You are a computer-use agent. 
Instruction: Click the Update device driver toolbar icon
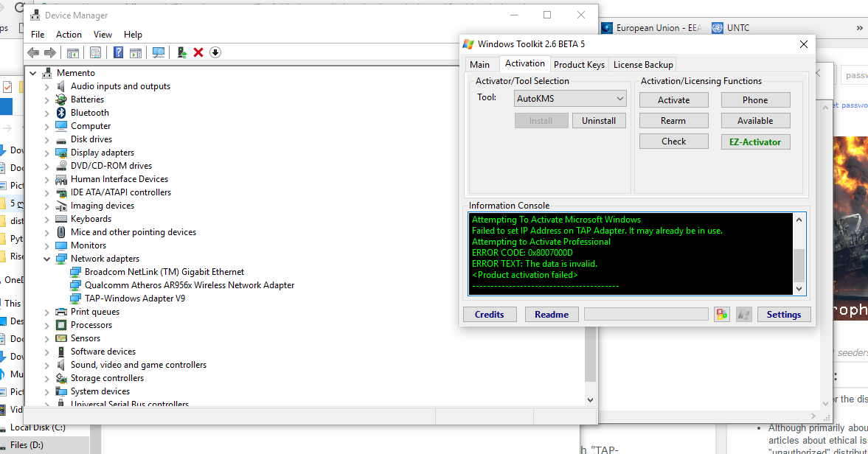point(181,52)
